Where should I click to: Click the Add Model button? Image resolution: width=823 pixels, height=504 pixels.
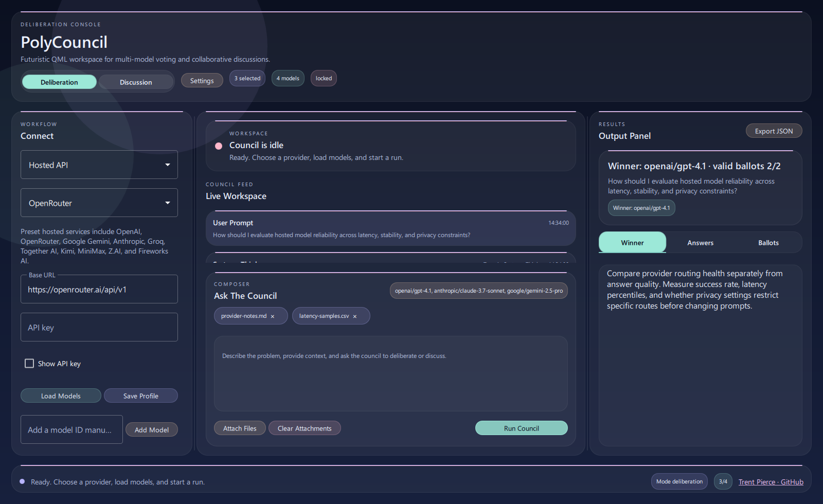tap(152, 429)
